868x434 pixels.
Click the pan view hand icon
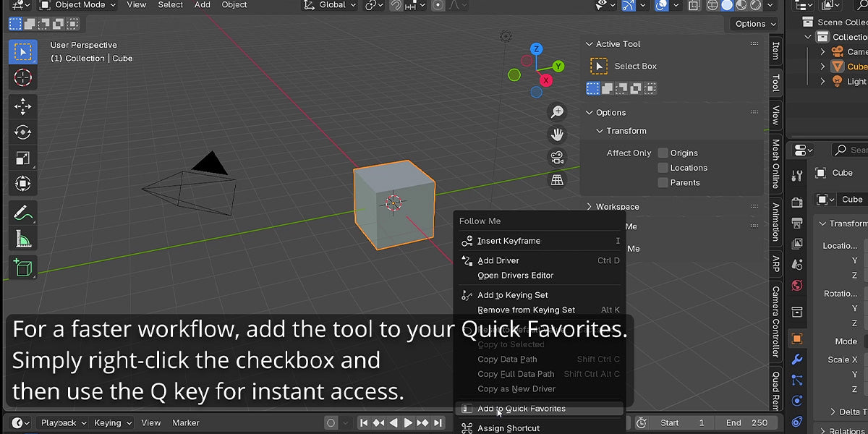557,135
